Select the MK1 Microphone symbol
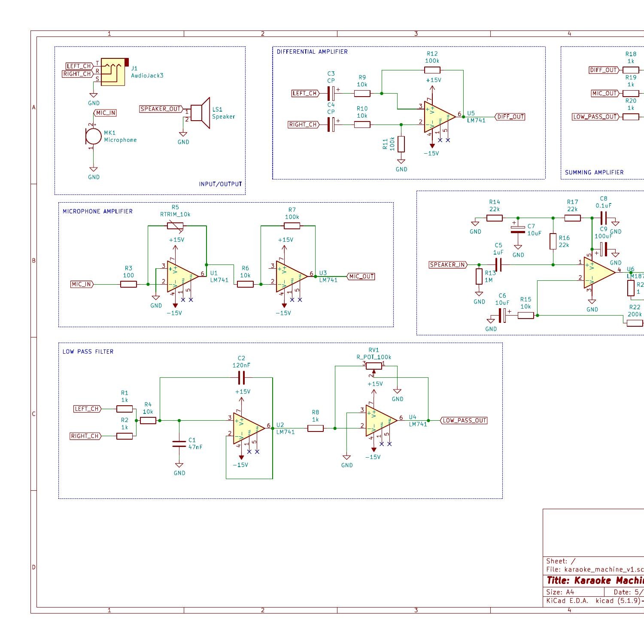This screenshot has height=644, width=644. click(93, 135)
